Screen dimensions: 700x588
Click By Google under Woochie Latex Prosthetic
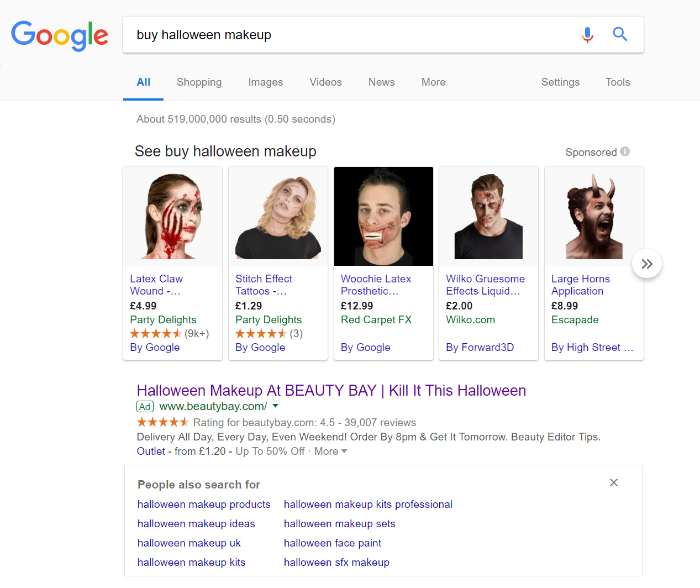(365, 348)
